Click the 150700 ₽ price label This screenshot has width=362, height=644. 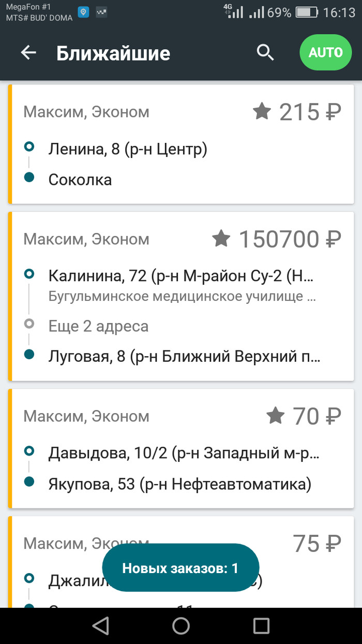point(290,239)
